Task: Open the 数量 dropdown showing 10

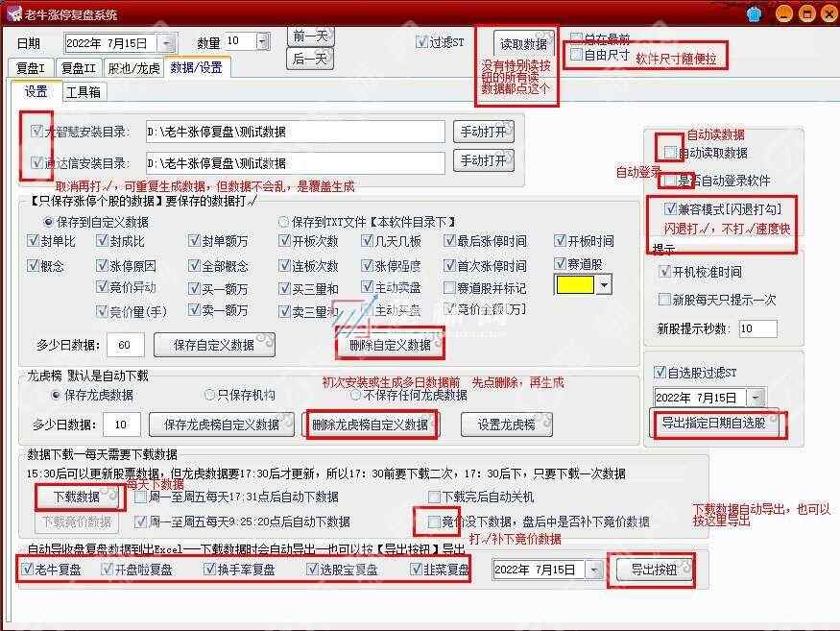Action: (x=261, y=42)
